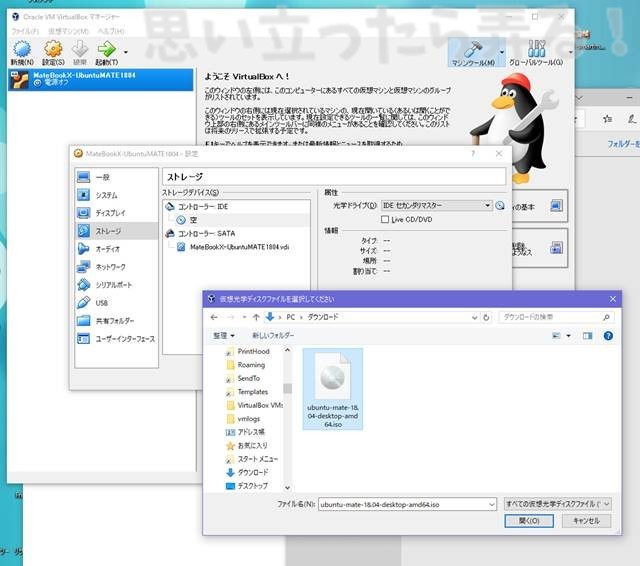Click navigation tree scroll down arrow

coord(287,488)
